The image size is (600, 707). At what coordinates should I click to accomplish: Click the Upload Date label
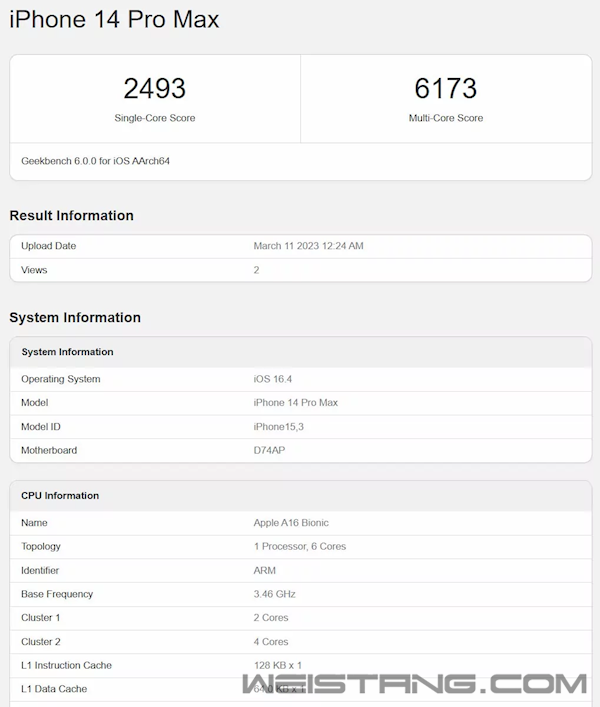(x=49, y=246)
